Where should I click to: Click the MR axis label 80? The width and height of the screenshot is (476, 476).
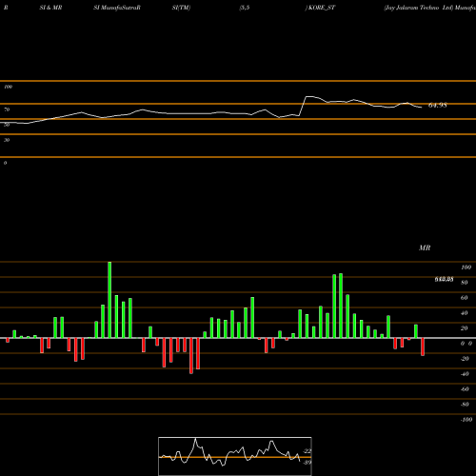[465, 283]
